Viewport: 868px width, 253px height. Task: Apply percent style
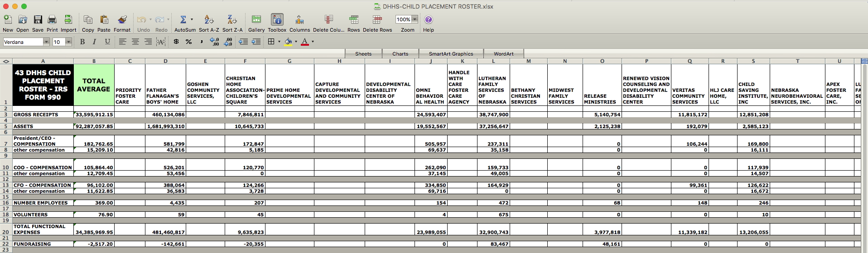click(x=188, y=42)
